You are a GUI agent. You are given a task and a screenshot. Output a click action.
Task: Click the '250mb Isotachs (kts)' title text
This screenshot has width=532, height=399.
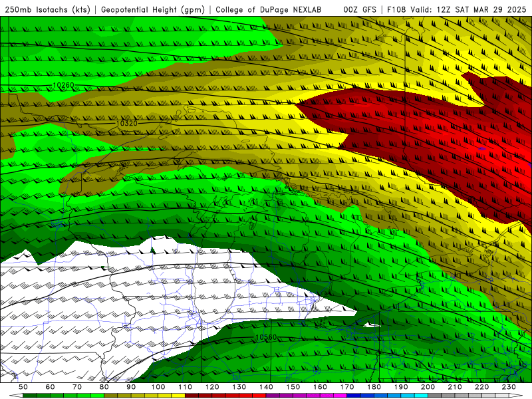(x=47, y=10)
